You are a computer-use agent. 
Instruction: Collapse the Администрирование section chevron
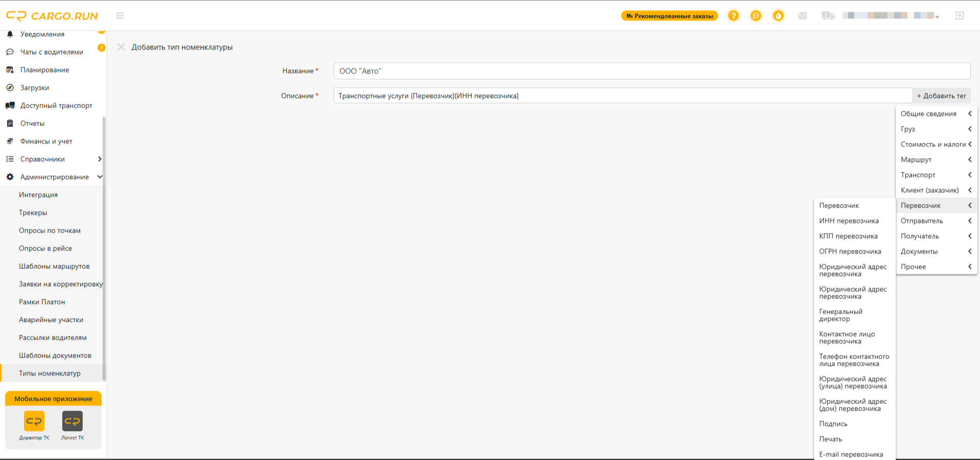pyautogui.click(x=100, y=177)
